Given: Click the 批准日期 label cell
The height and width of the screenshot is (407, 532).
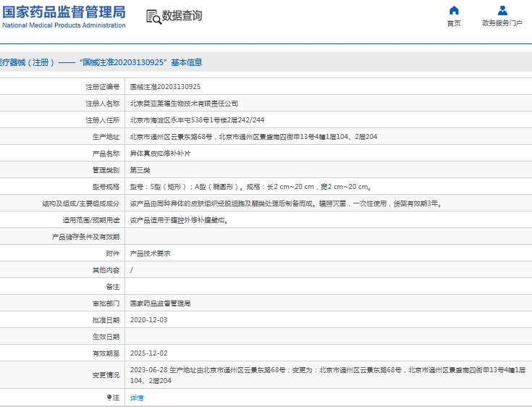Looking at the screenshot, I should pos(106,320).
